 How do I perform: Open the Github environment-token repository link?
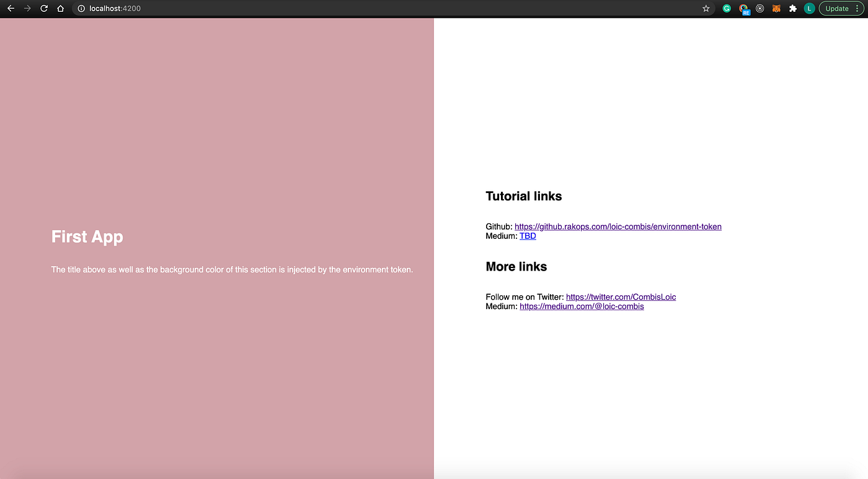[x=617, y=226]
